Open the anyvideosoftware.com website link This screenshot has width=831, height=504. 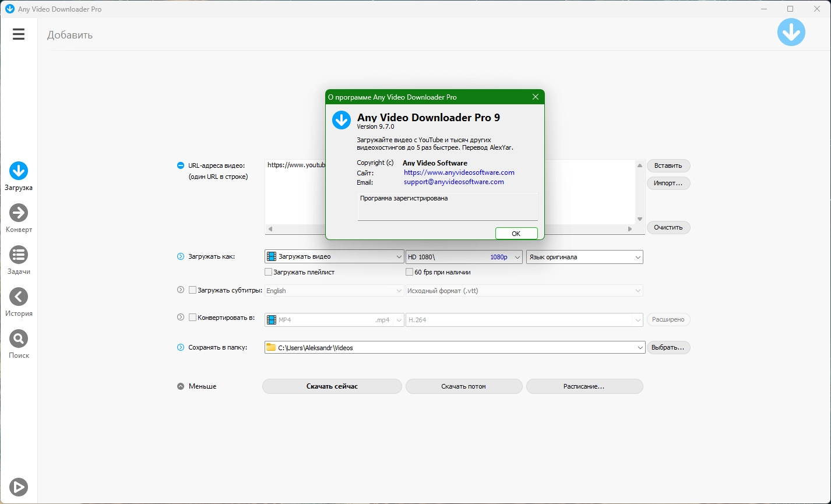point(459,172)
